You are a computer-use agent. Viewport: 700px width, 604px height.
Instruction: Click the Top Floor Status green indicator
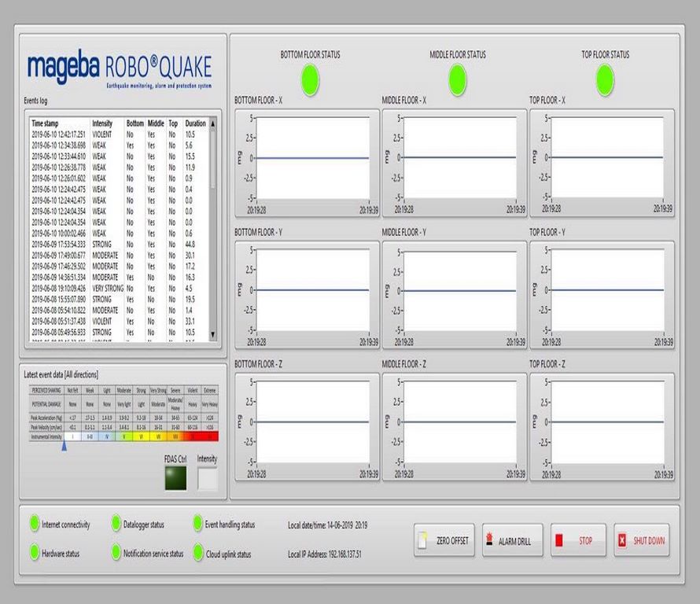coord(605,79)
